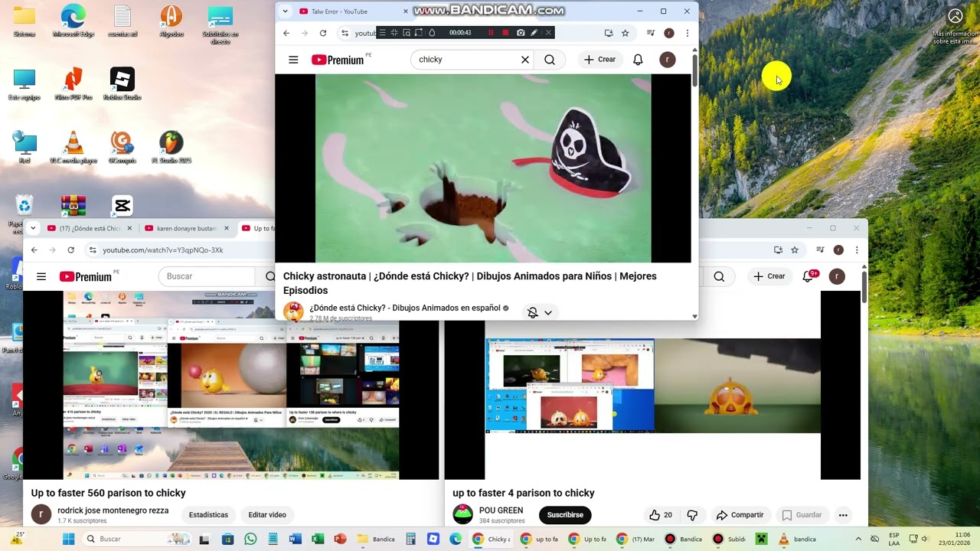The height and width of the screenshot is (551, 980).
Task: Click 'Suscribirse' on POU GREEN channel
Action: (565, 515)
